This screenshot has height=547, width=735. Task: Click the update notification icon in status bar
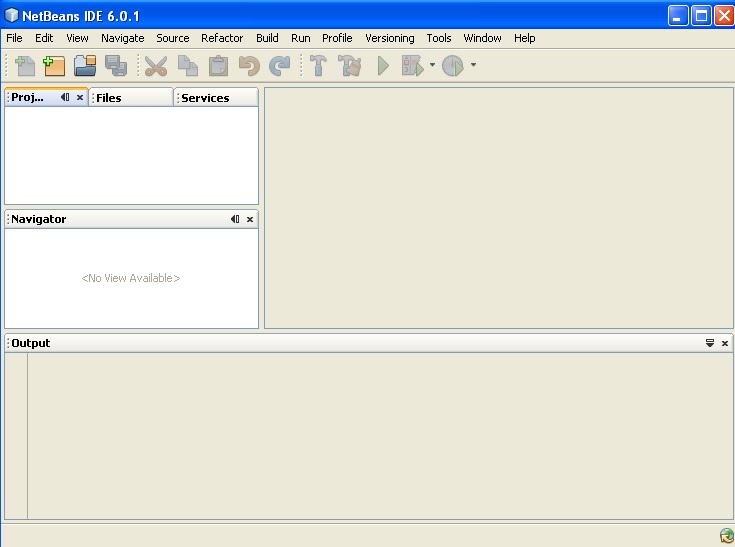(727, 535)
